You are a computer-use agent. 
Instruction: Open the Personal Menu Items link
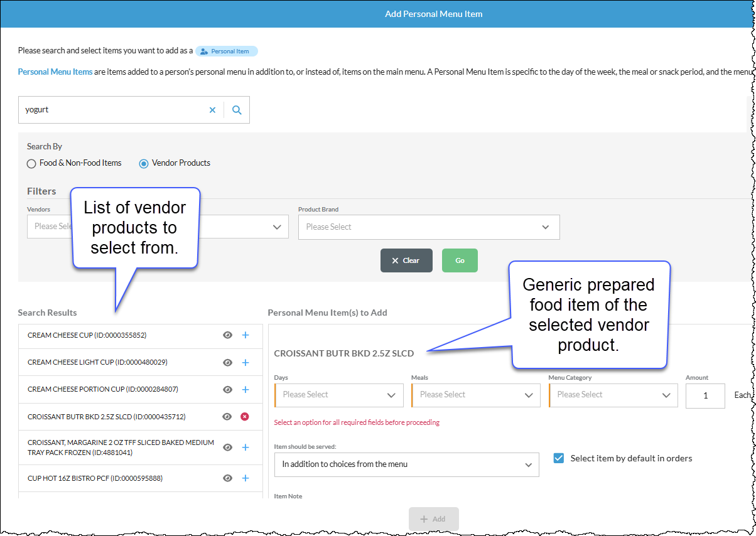(x=55, y=72)
